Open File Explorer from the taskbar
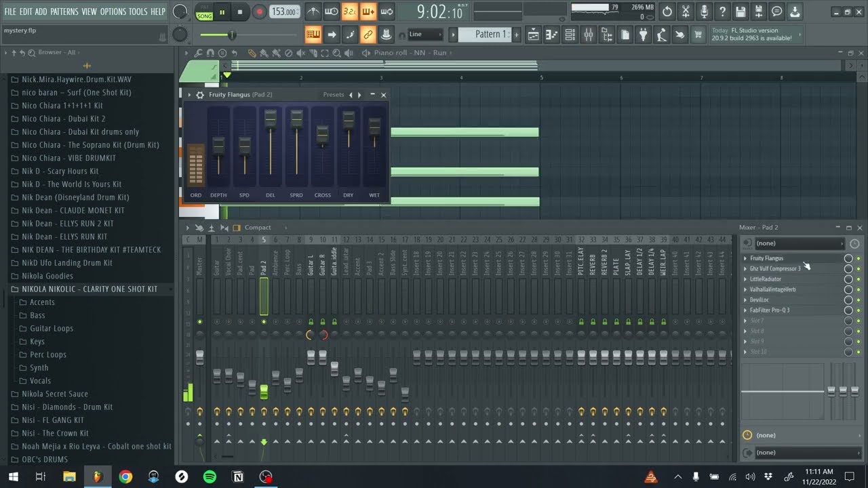 tap(69, 476)
